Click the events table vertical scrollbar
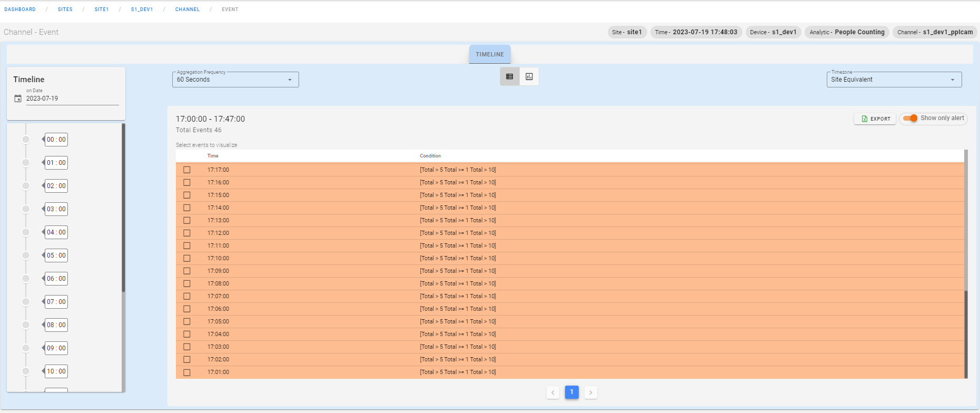Viewport: 980px width, 413px height. click(966, 333)
